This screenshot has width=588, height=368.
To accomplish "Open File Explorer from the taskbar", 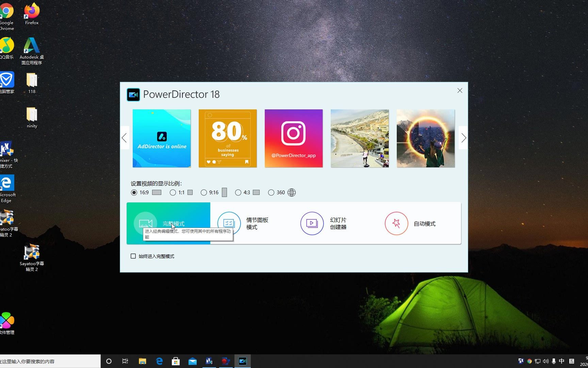I will [x=142, y=361].
